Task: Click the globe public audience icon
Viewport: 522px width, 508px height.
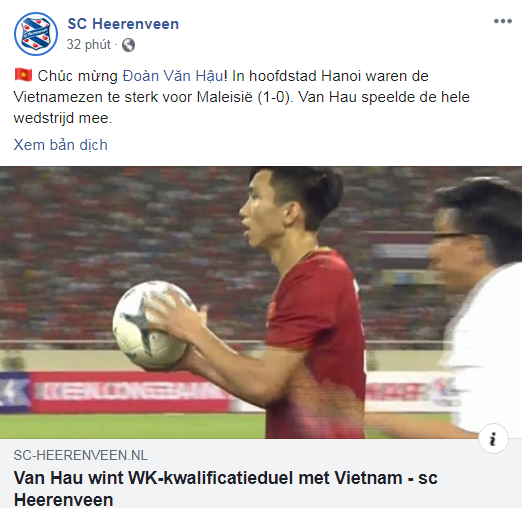Action: pyautogui.click(x=128, y=45)
